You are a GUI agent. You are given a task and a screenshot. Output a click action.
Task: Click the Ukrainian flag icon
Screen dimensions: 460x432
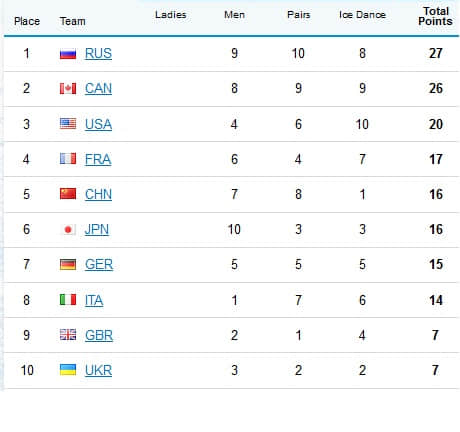68,370
